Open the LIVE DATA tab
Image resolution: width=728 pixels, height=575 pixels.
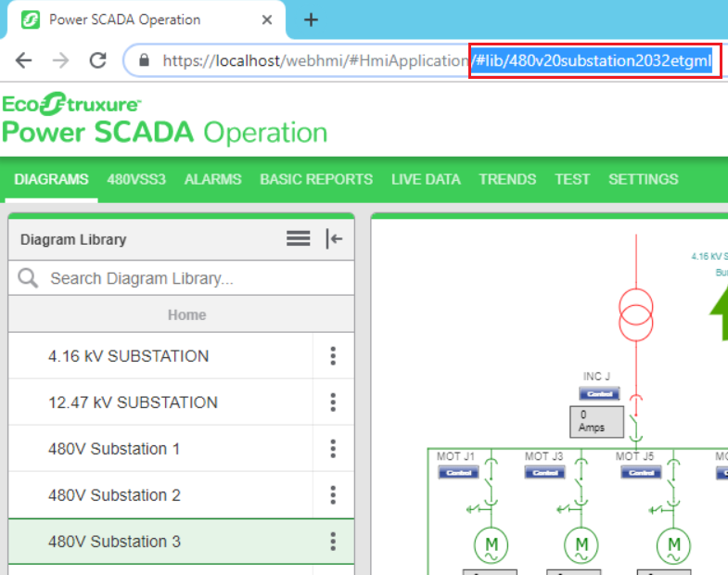[x=426, y=179]
